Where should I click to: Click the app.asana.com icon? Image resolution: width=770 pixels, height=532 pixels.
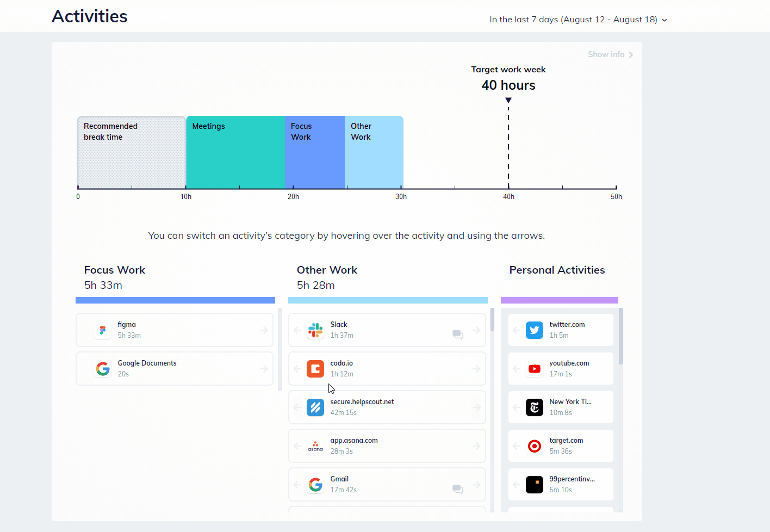click(x=315, y=446)
